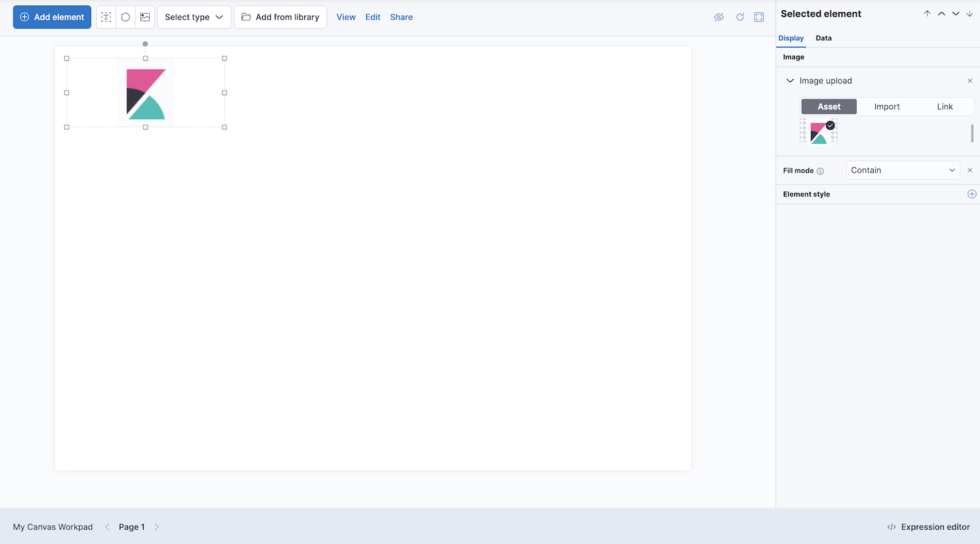Refresh the workpad data
Screen dimensions: 980x544
click(740, 17)
